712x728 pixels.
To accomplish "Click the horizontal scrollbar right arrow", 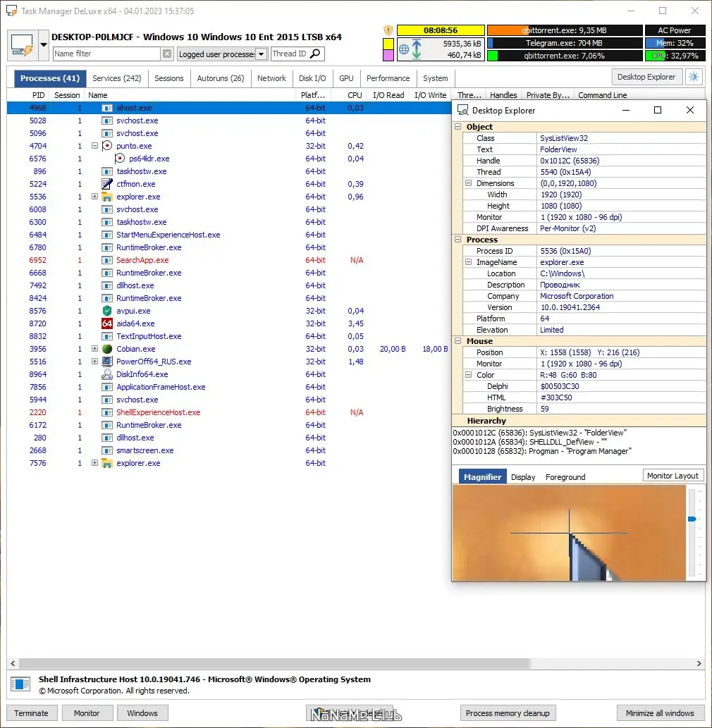I will pyautogui.click(x=699, y=663).
